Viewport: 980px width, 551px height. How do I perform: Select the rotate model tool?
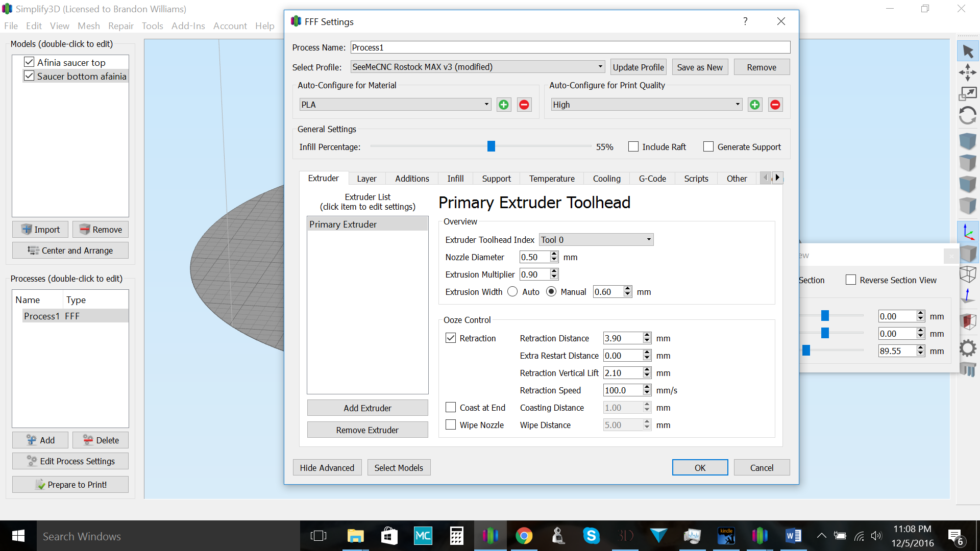click(x=968, y=116)
